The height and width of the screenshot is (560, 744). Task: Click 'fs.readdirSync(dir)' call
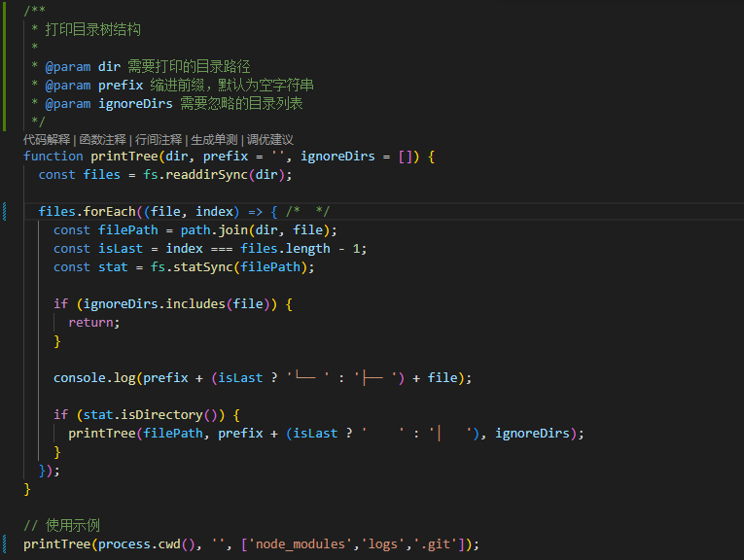(214, 175)
